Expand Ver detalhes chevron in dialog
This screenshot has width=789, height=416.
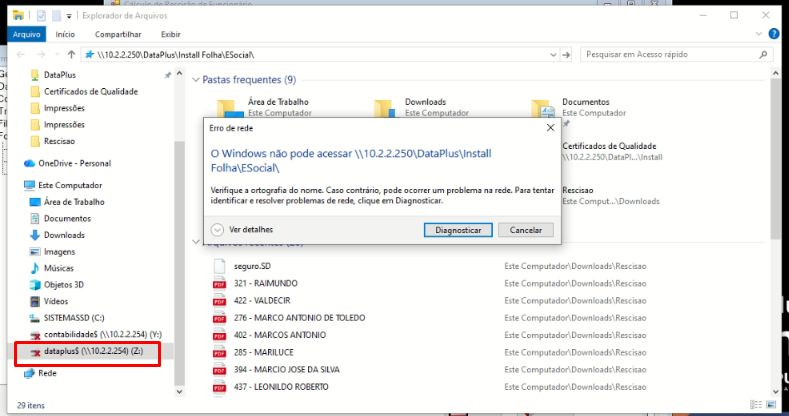(x=217, y=230)
